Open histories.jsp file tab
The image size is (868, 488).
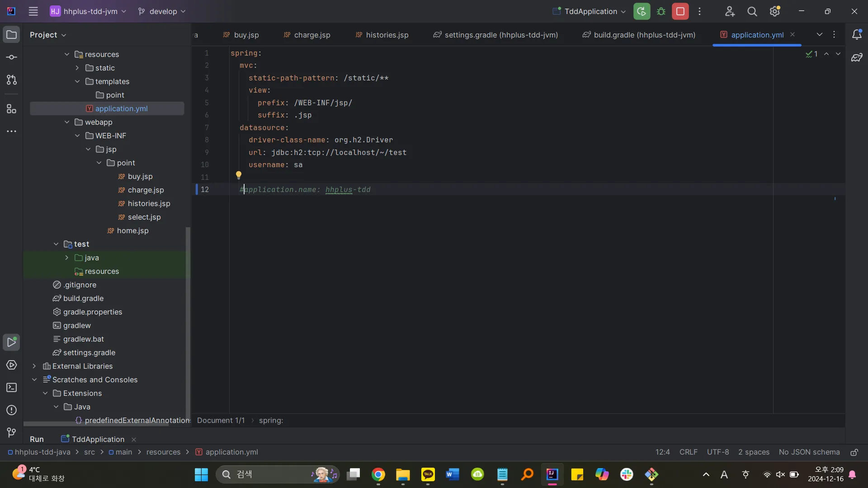(x=387, y=34)
